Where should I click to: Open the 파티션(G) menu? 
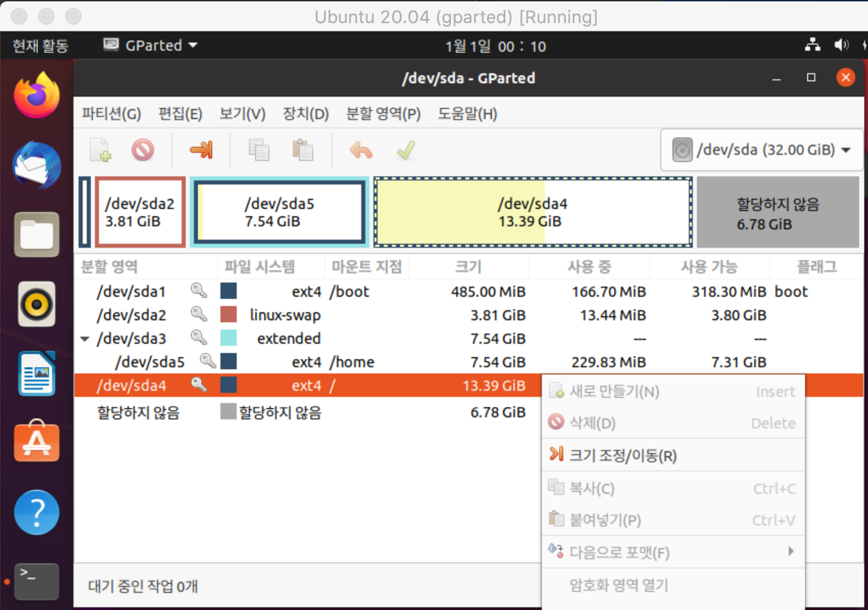(112, 114)
